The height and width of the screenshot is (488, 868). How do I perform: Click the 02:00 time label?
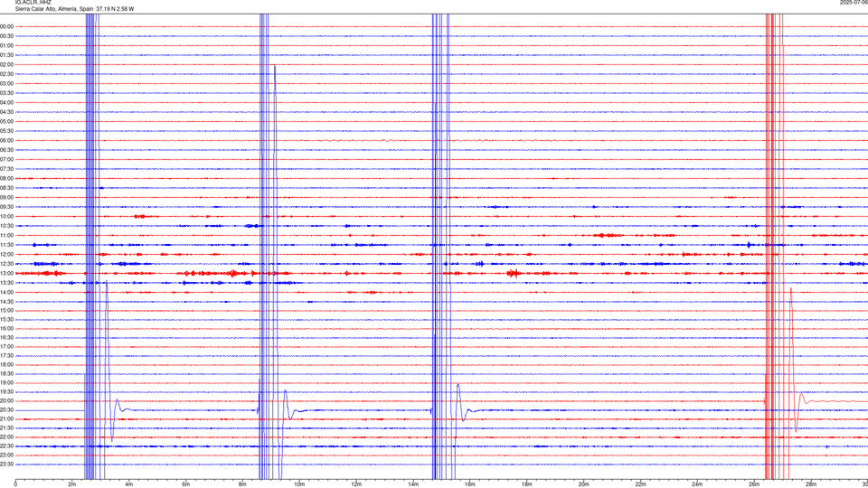click(x=6, y=65)
